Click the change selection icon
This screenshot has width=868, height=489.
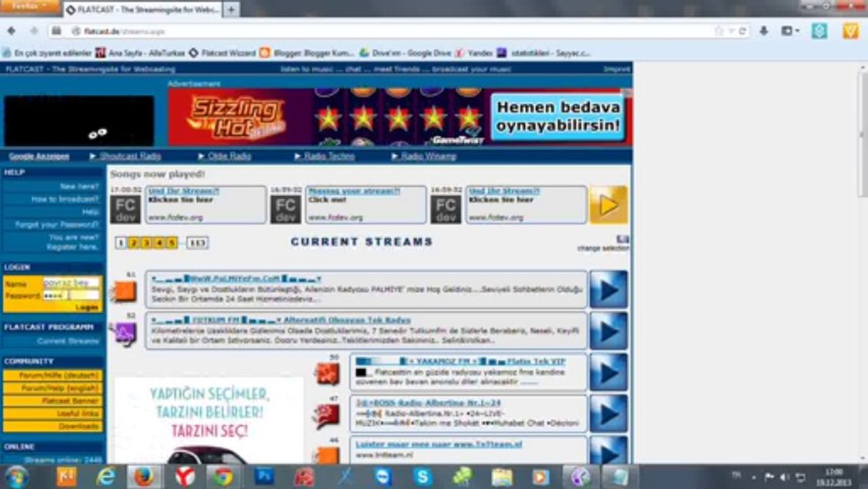[x=623, y=239]
